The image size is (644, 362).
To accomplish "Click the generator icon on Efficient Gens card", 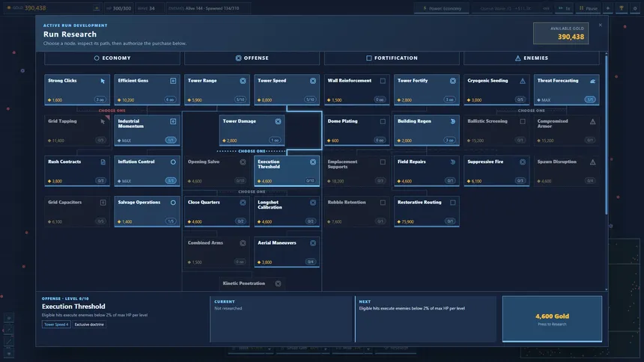I will [173, 82].
